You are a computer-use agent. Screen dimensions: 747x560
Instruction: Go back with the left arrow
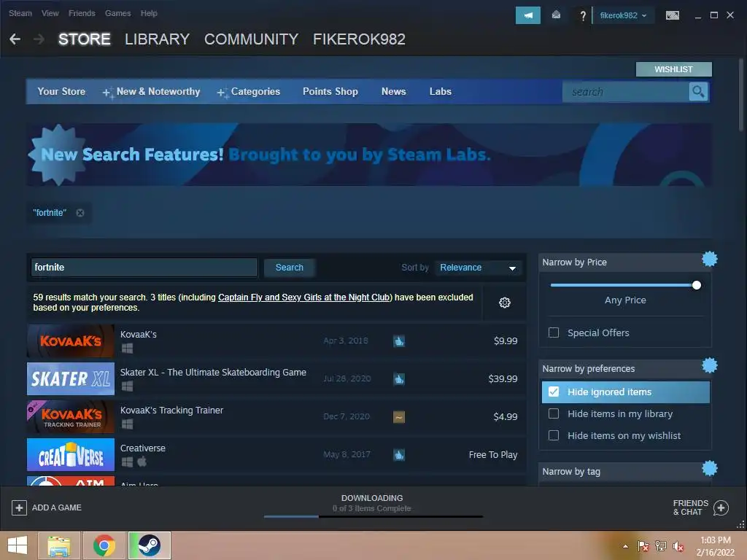coord(15,39)
